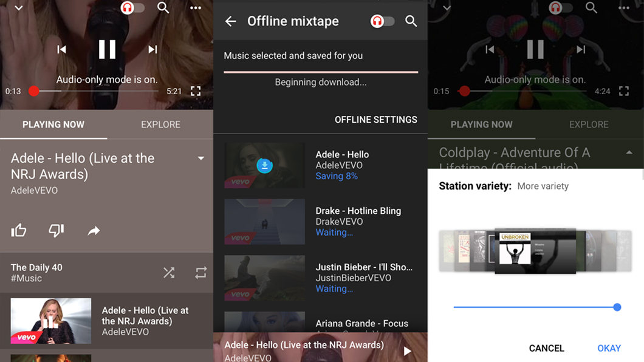Enter fullscreen in the Adele player
The width and height of the screenshot is (644, 362).
pos(196,91)
